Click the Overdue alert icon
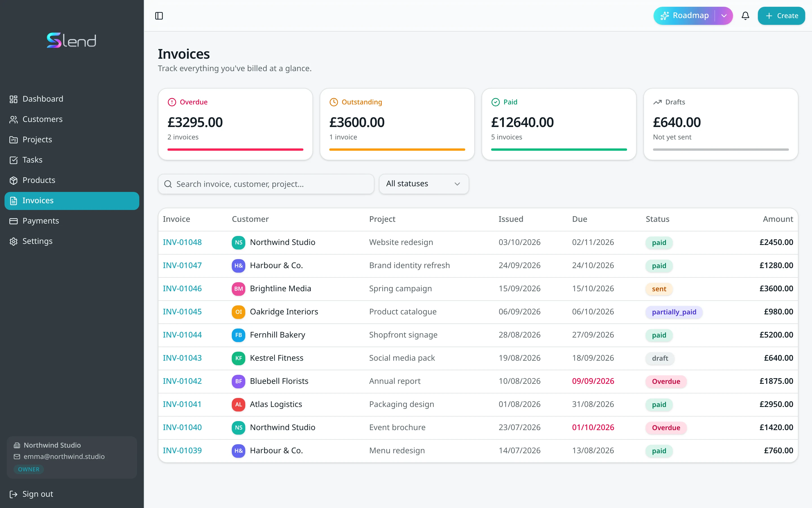 tap(172, 102)
